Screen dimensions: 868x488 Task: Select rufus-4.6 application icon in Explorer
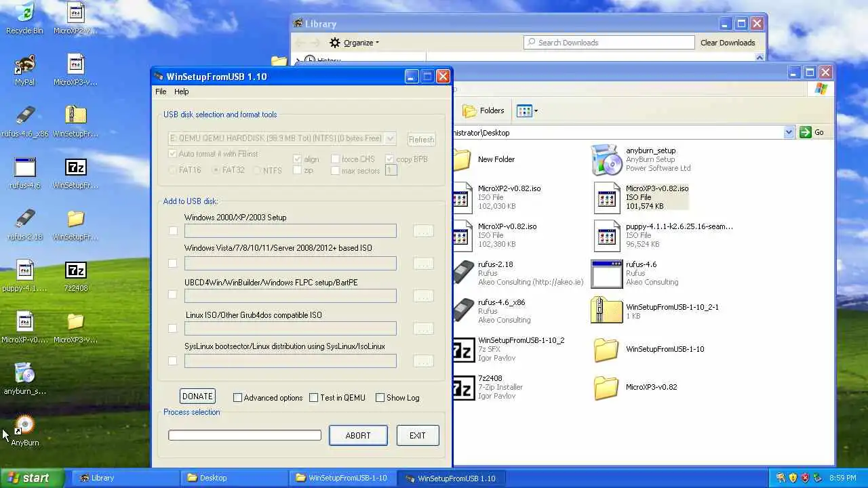(606, 273)
